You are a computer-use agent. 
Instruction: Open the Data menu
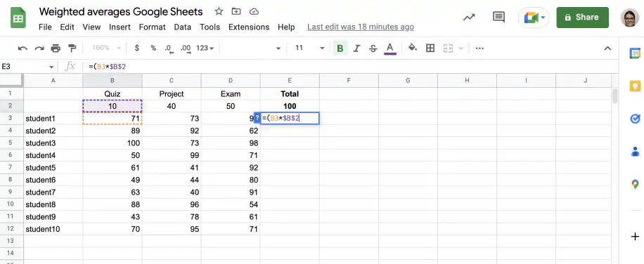tap(182, 27)
